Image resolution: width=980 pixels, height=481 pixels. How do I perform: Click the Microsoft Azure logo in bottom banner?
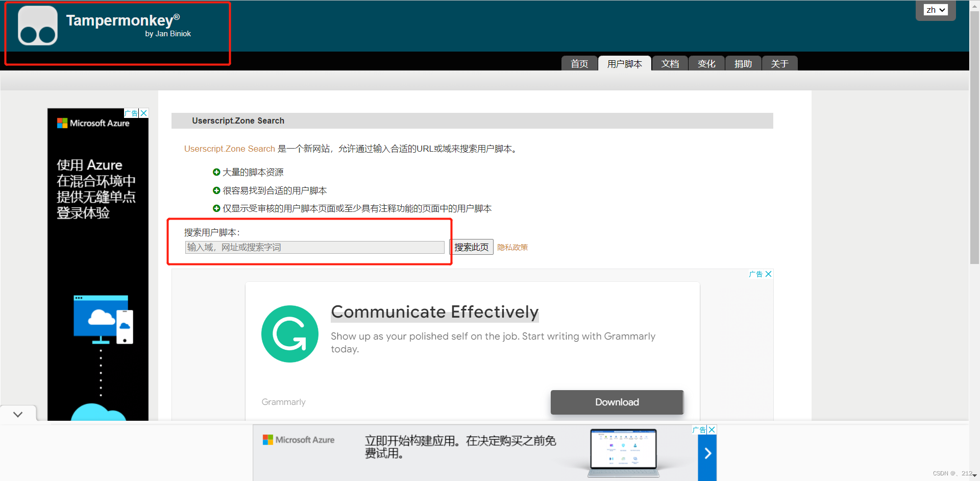click(x=299, y=440)
